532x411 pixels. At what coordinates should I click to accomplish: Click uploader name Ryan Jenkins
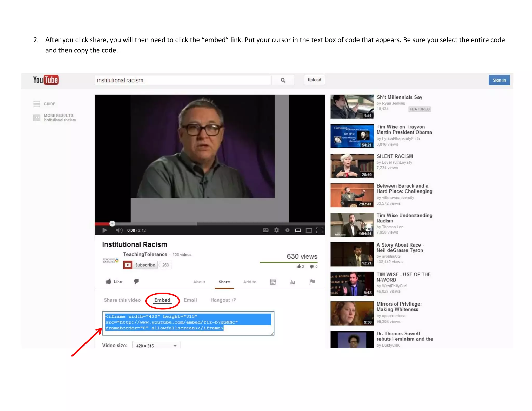(x=393, y=103)
